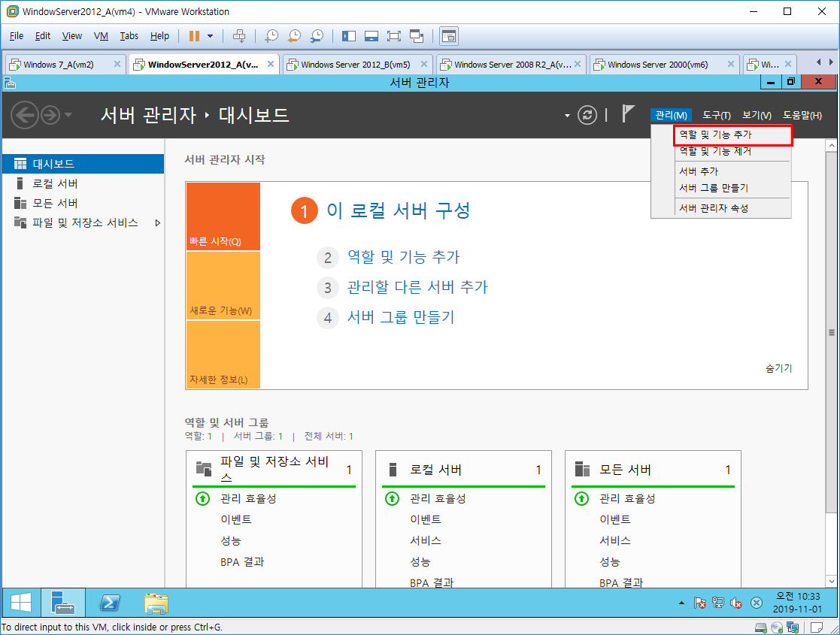Close the Windows 7_A(vm2) tab
Viewport: 840px width, 635px height.
(117, 64)
